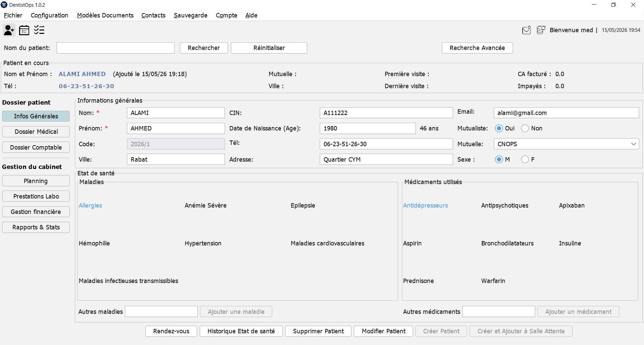
Task: Select Antidépresseurs medication
Action: (x=425, y=206)
